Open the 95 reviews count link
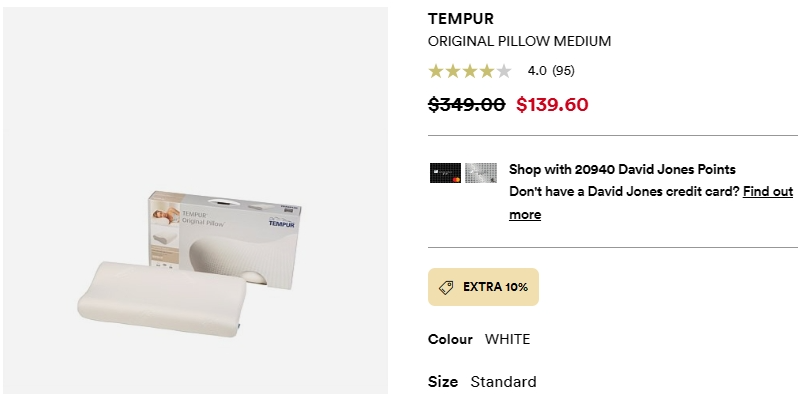 (563, 71)
